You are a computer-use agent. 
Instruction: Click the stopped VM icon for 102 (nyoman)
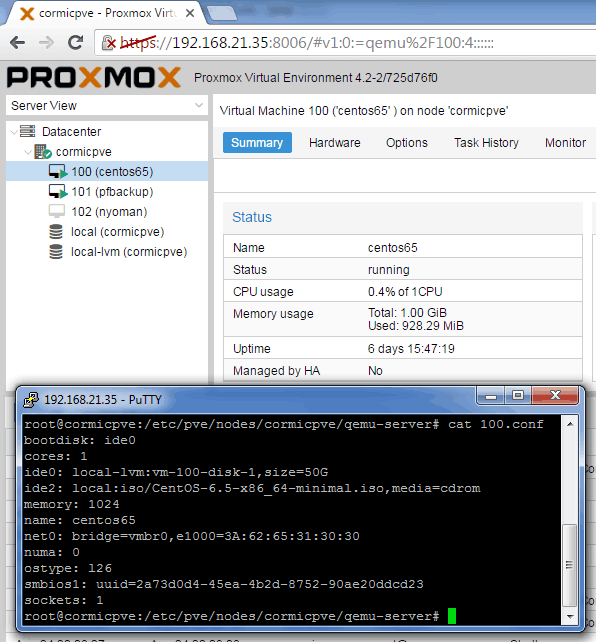tap(56, 211)
